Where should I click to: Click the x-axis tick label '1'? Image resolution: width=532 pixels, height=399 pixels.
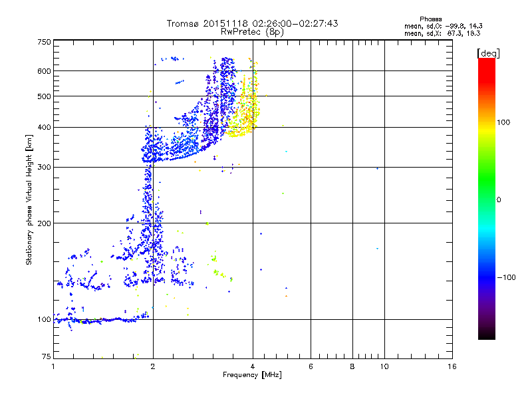[x=53, y=366]
